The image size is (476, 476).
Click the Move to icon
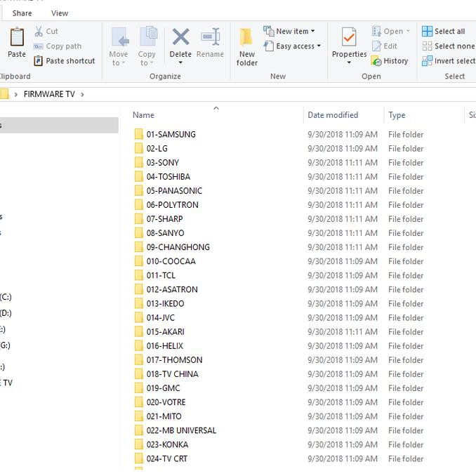(120, 37)
